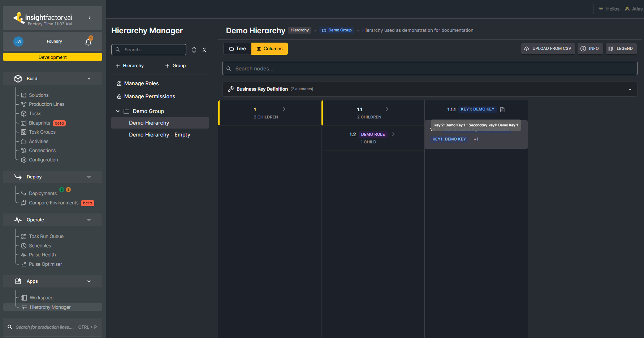Open the notifications bell icon
The width and height of the screenshot is (644, 338).
click(x=88, y=42)
